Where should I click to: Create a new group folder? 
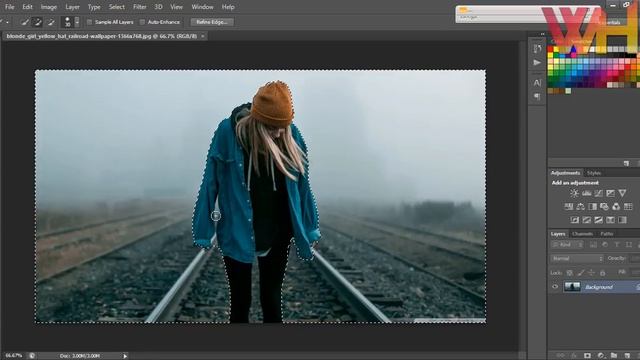click(x=614, y=356)
